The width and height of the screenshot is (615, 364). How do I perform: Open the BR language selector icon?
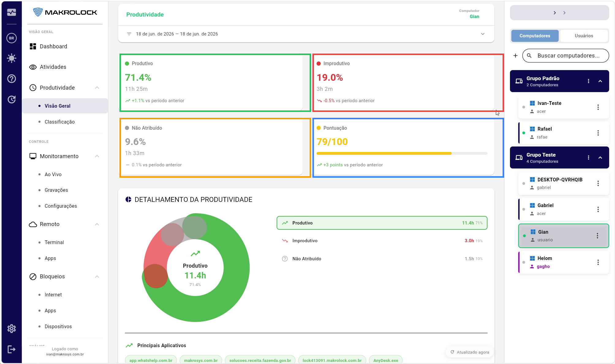(12, 38)
